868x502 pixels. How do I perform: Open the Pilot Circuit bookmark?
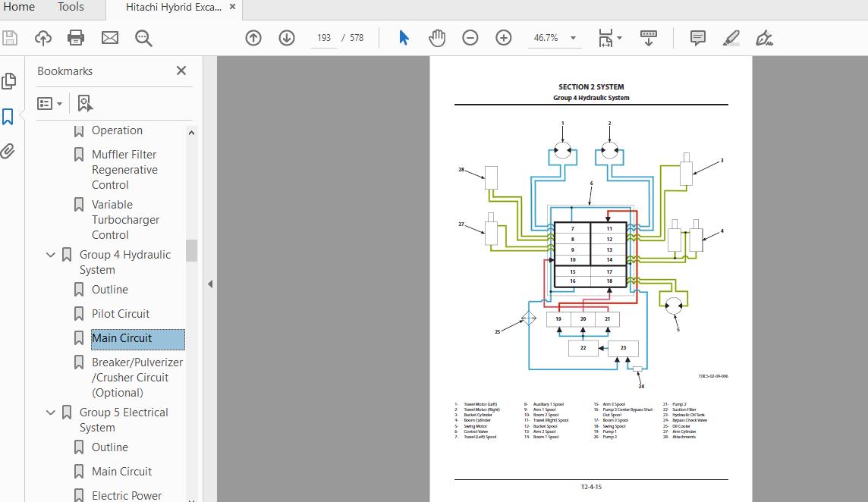(x=121, y=314)
